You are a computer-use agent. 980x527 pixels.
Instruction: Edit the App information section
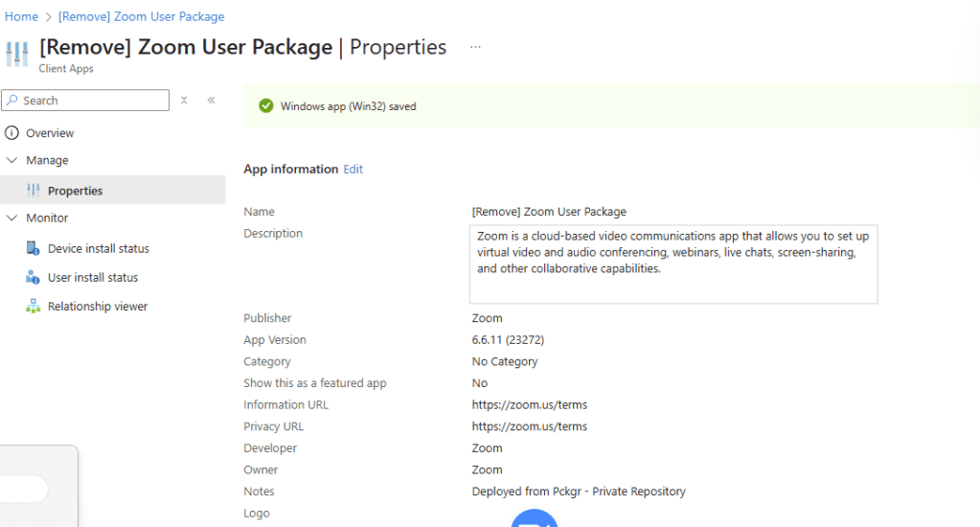coord(353,170)
